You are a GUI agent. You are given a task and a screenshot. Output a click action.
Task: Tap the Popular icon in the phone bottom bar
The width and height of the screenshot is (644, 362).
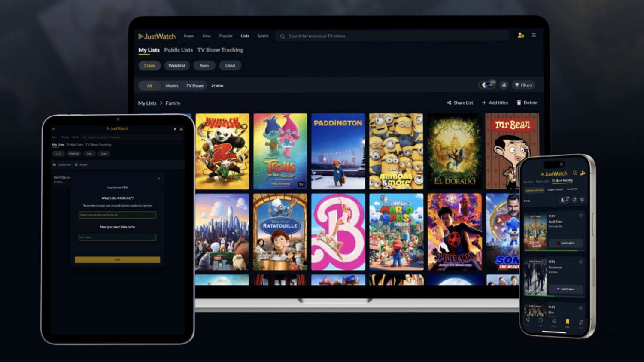tap(554, 321)
